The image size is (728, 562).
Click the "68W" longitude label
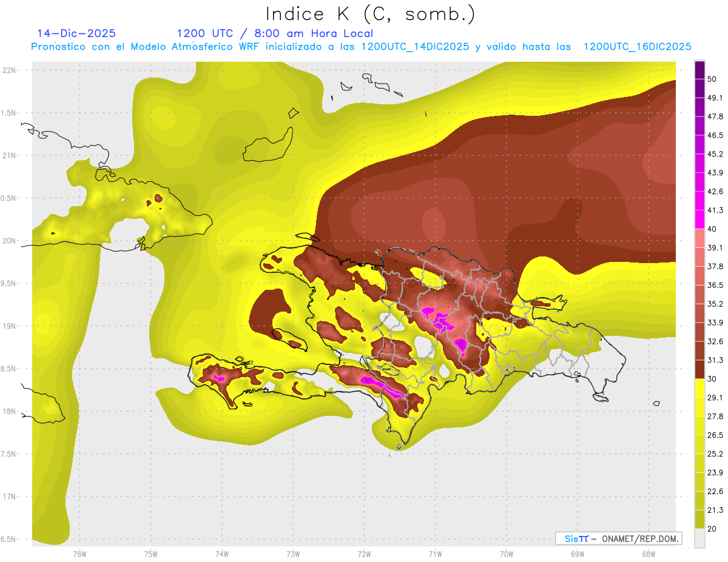coord(648,554)
